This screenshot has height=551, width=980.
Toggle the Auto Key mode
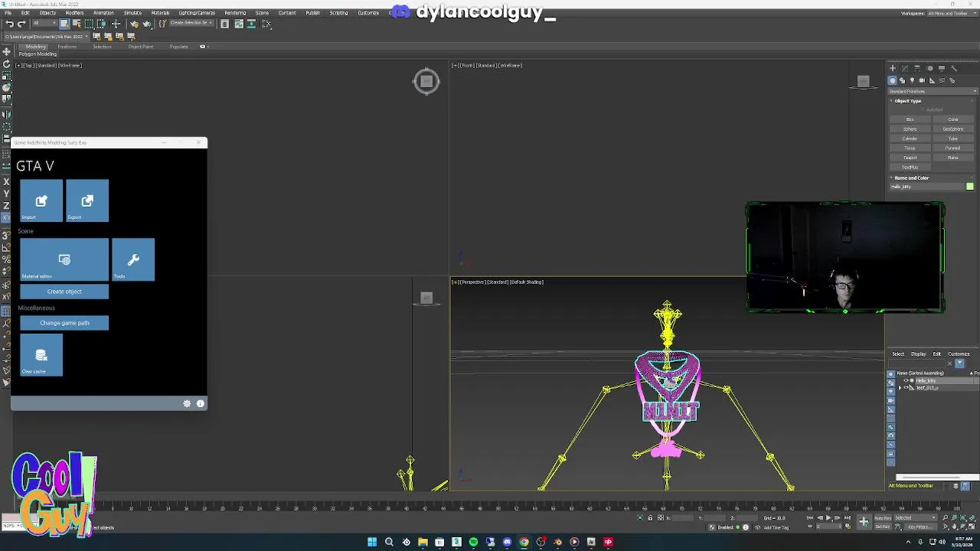pyautogui.click(x=882, y=518)
